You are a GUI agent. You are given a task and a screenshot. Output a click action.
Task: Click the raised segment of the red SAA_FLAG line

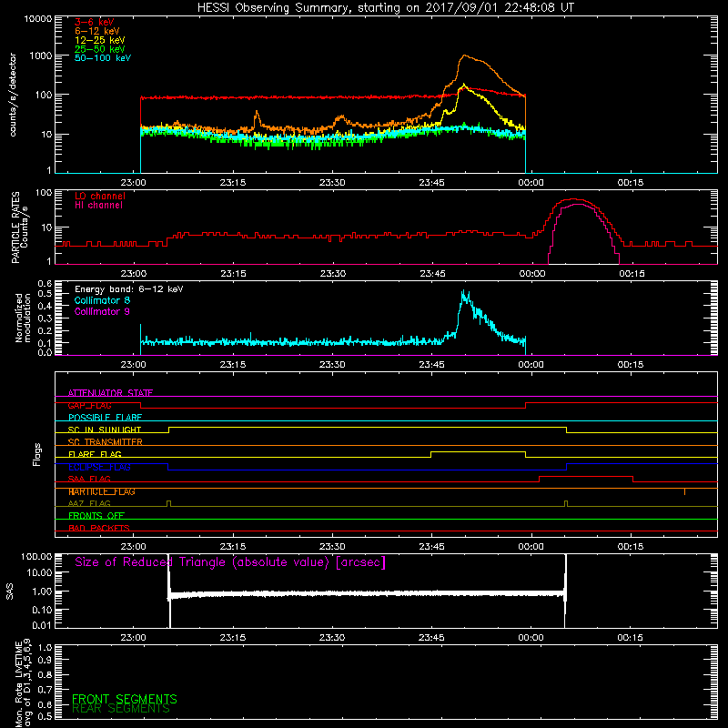pyautogui.click(x=586, y=476)
